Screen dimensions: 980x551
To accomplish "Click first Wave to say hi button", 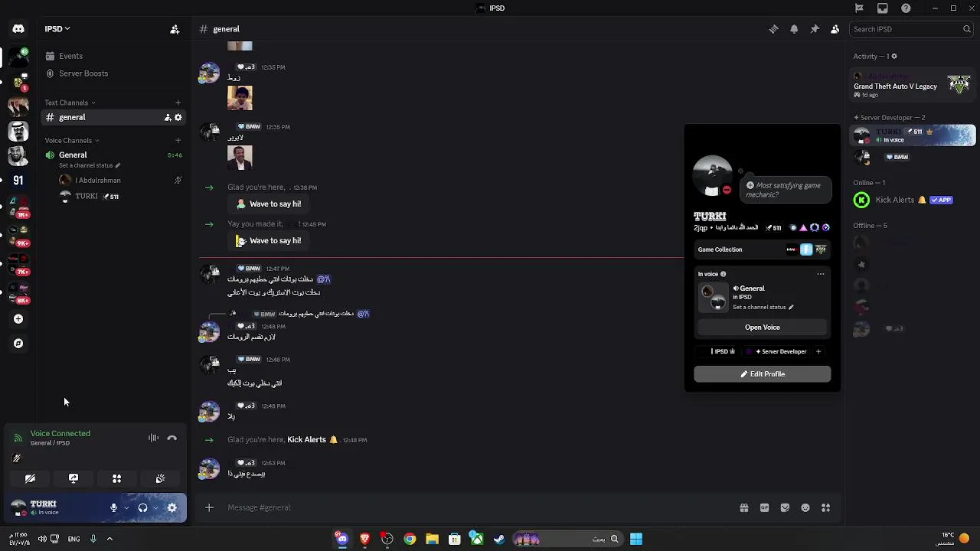I will click(x=269, y=204).
